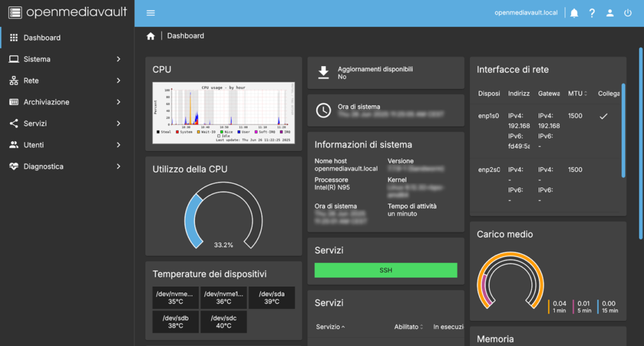Sort services table by Abilitato column
Screen dimensions: 644x346
coord(409,327)
